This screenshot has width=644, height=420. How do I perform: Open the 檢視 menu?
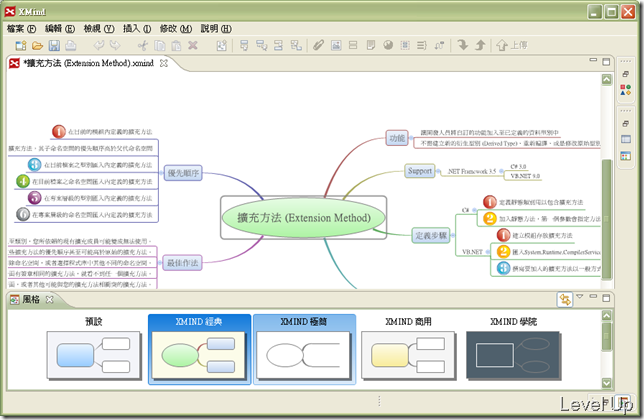[x=99, y=28]
